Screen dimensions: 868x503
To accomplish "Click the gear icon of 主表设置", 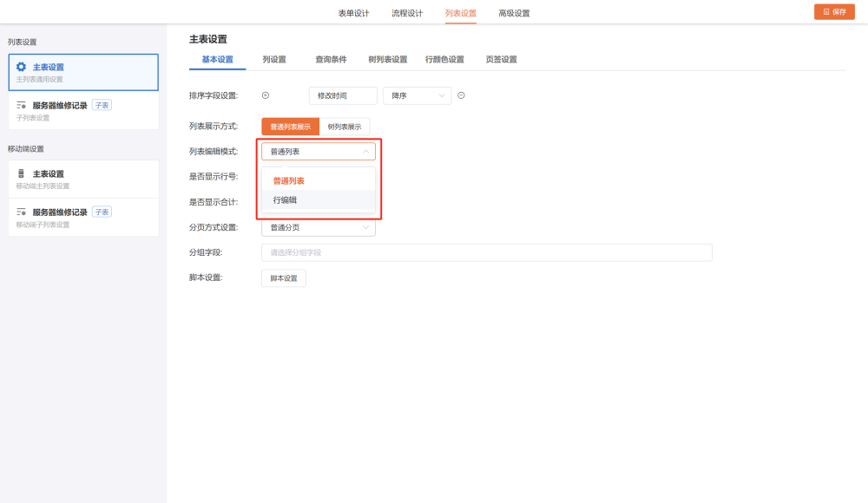I will [22, 67].
